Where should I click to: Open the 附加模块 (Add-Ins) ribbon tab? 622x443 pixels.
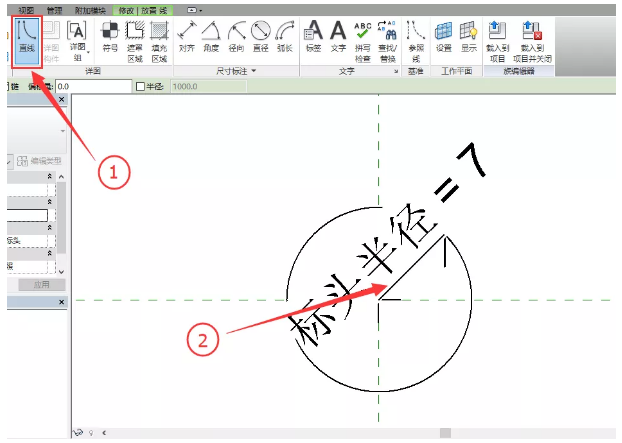point(90,10)
